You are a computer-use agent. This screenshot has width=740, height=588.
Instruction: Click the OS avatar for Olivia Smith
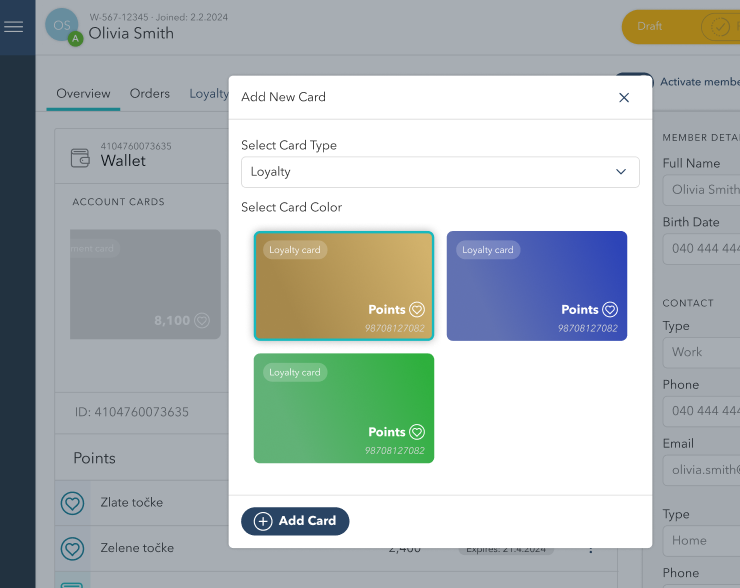pos(62,25)
